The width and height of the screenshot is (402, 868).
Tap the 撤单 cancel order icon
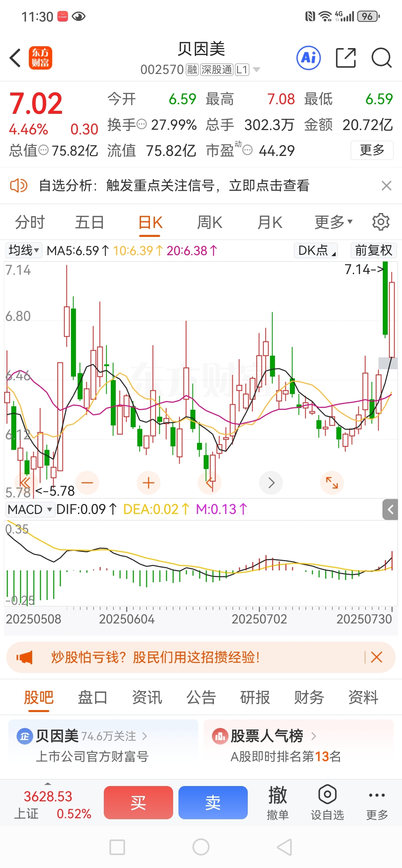pyautogui.click(x=278, y=802)
